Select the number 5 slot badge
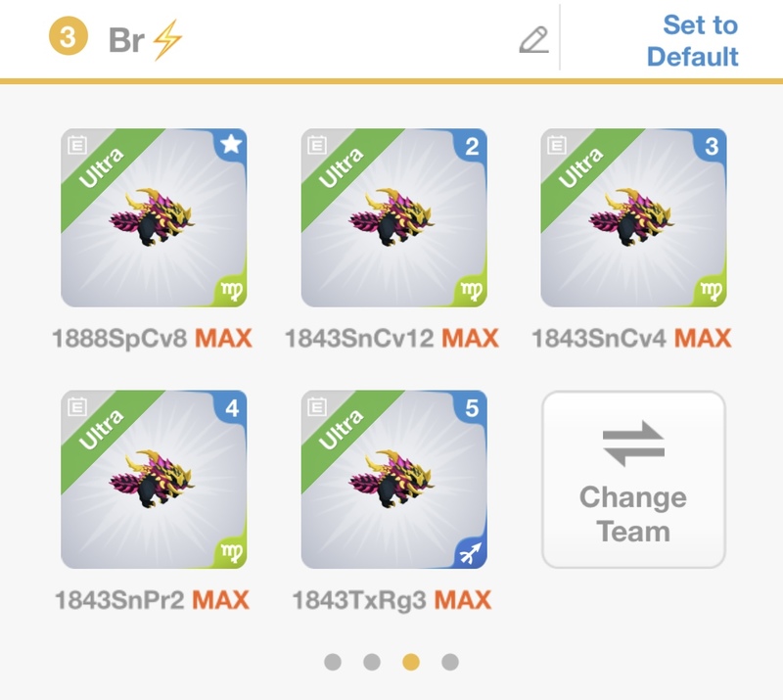This screenshot has width=783, height=700. 472,408
